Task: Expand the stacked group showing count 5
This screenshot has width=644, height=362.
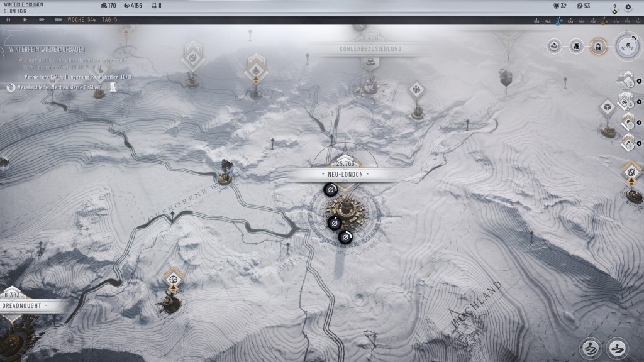Action: tap(627, 80)
